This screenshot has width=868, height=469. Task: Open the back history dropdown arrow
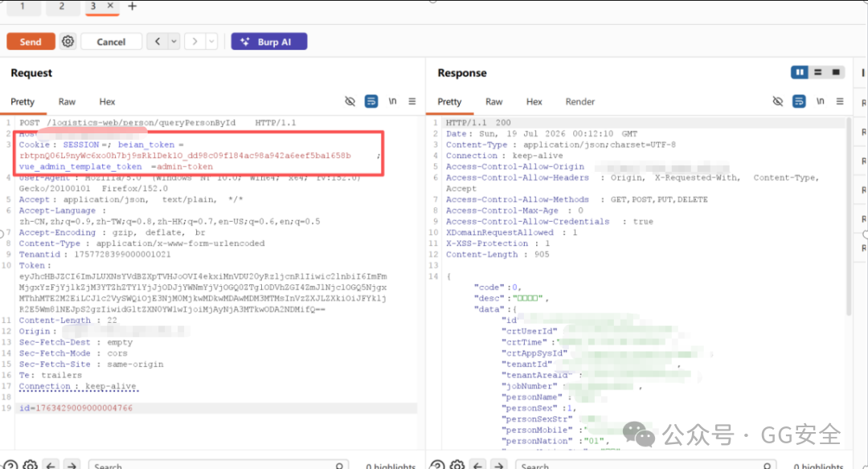pyautogui.click(x=174, y=42)
